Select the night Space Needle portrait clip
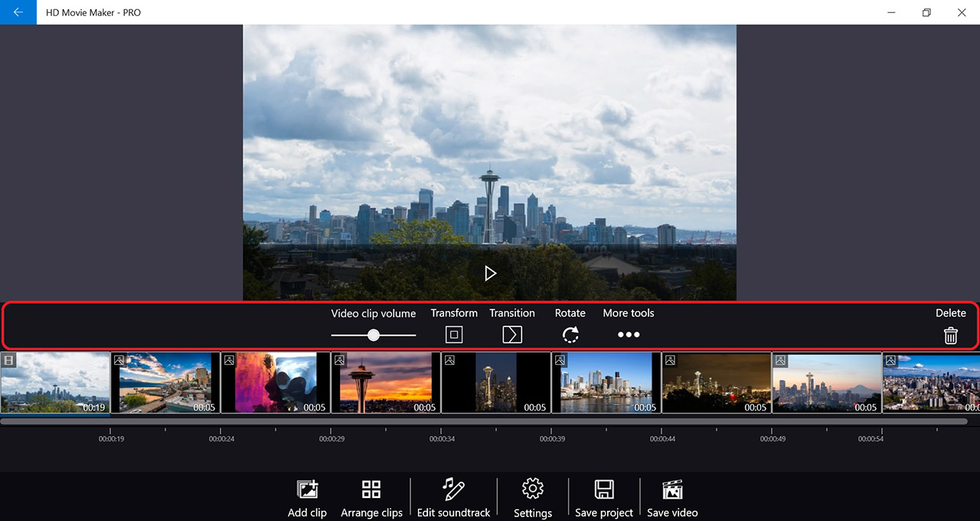The image size is (980, 521). pos(496,383)
